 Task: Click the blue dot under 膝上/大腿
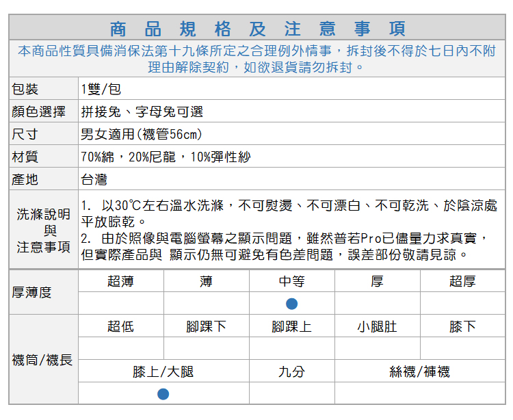(163, 393)
